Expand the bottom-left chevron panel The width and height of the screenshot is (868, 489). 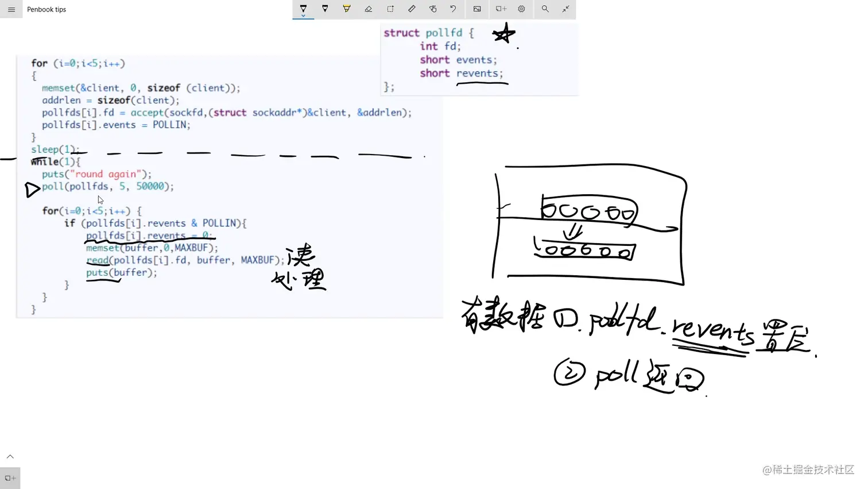pos(10,456)
